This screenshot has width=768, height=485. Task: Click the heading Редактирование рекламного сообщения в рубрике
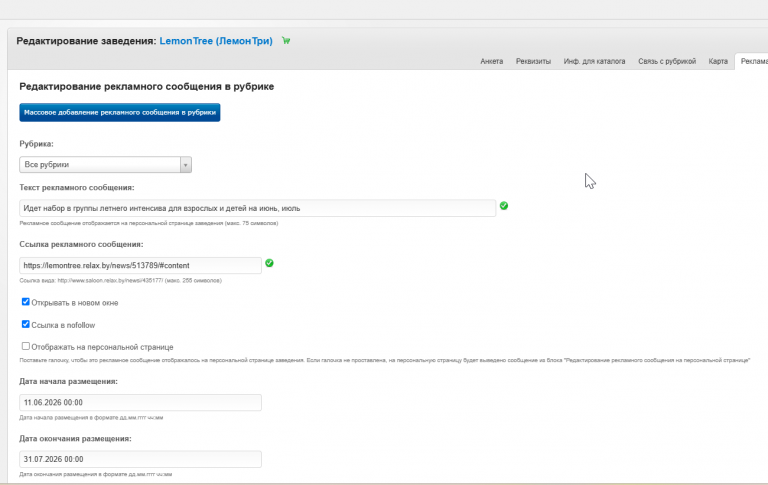tap(146, 87)
